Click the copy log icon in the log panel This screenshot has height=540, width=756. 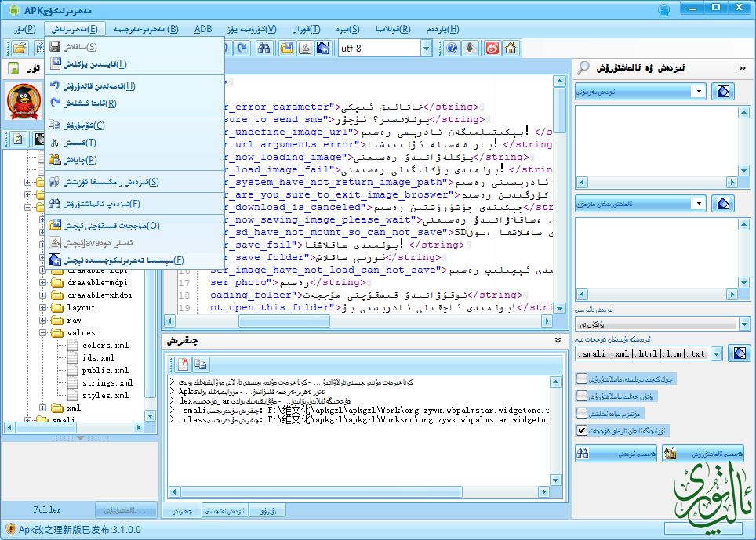pyautogui.click(x=201, y=364)
